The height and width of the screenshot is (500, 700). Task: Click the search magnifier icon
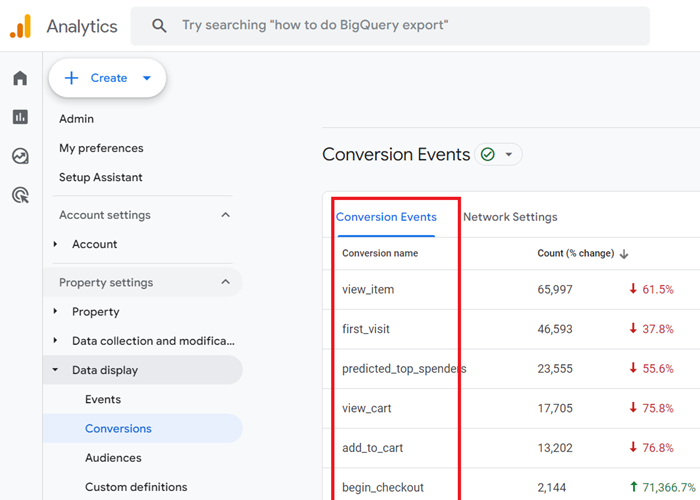(x=159, y=25)
